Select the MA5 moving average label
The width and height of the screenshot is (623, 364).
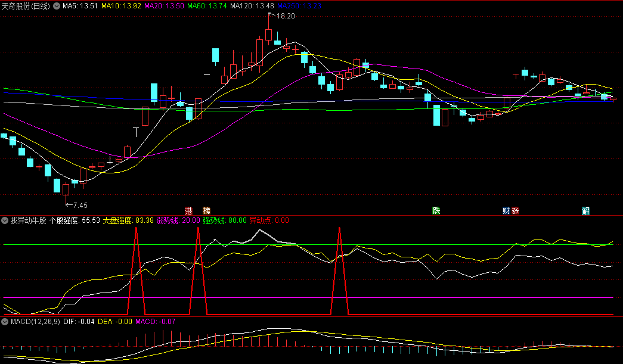(x=80, y=6)
